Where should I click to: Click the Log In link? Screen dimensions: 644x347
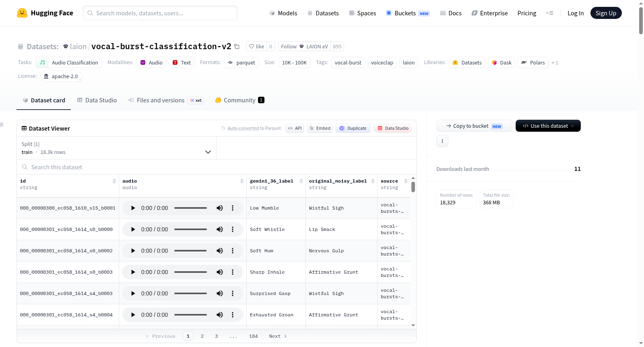tap(576, 13)
